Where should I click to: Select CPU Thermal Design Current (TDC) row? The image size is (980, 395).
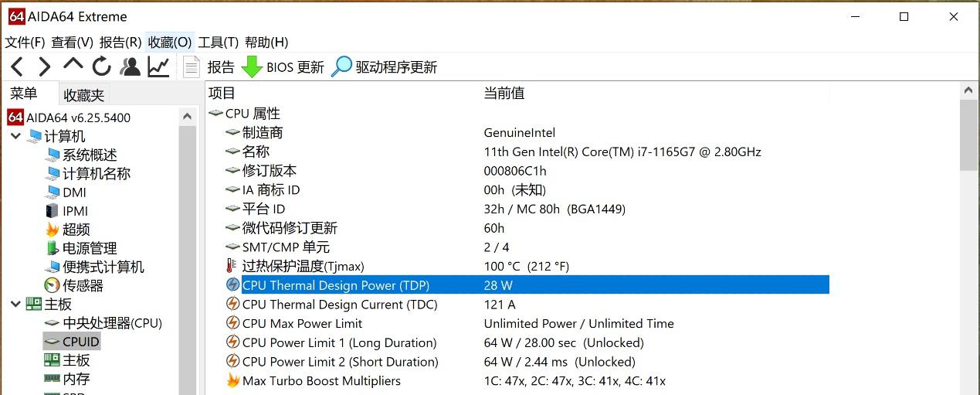coord(517,305)
